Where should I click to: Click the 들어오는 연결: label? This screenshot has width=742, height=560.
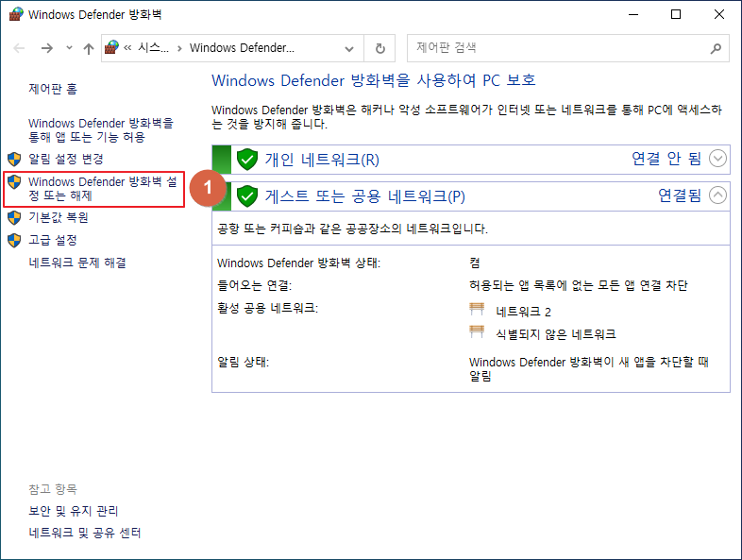coord(255,285)
